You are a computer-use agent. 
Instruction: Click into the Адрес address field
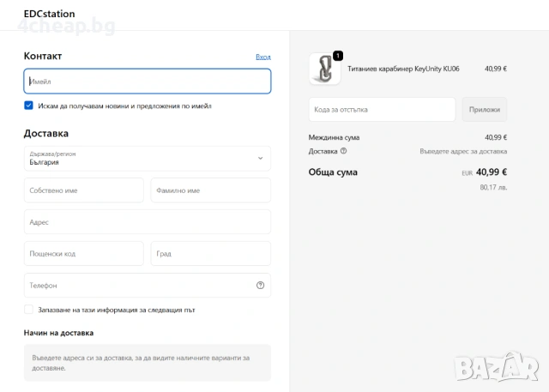pyautogui.click(x=148, y=222)
